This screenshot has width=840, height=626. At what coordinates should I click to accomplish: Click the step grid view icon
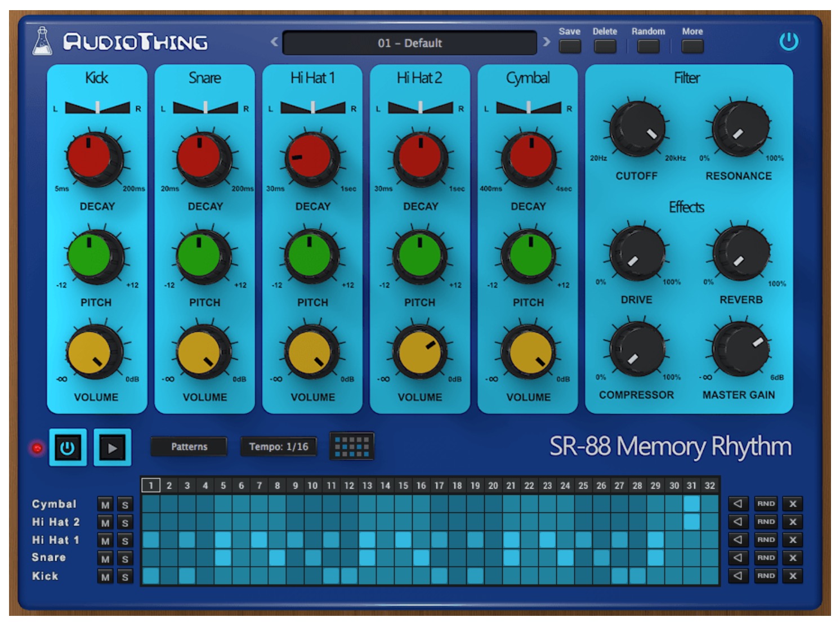click(352, 446)
